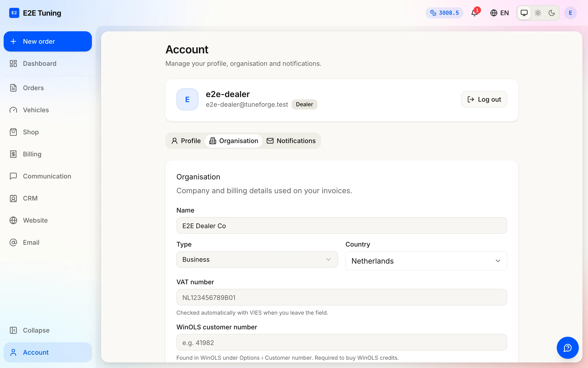Click the Dealer role badge
Screen dimensions: 588x368
[x=304, y=104]
